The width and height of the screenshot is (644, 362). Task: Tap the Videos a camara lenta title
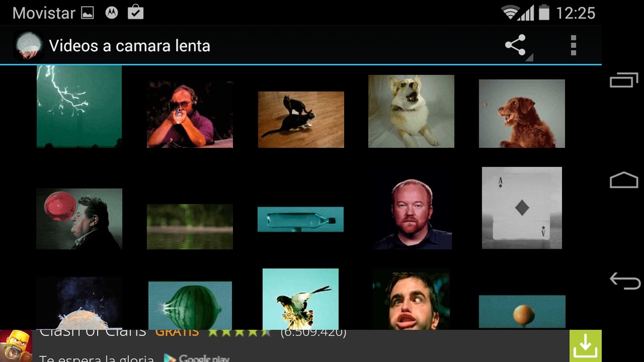pyautogui.click(x=129, y=46)
